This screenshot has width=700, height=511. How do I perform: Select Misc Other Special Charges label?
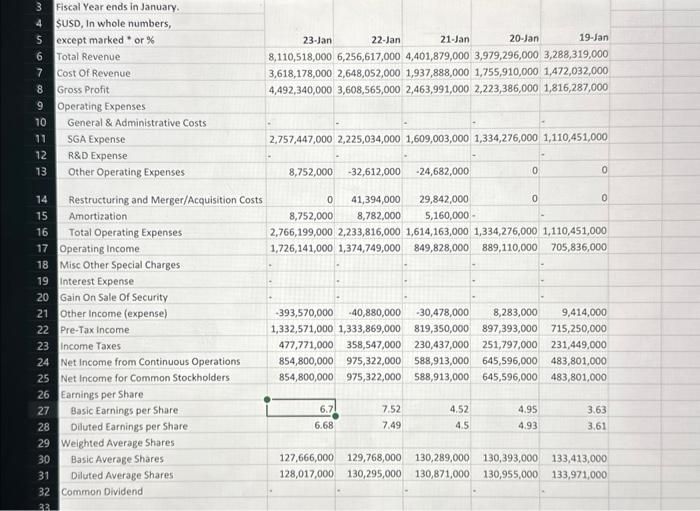[x=120, y=265]
